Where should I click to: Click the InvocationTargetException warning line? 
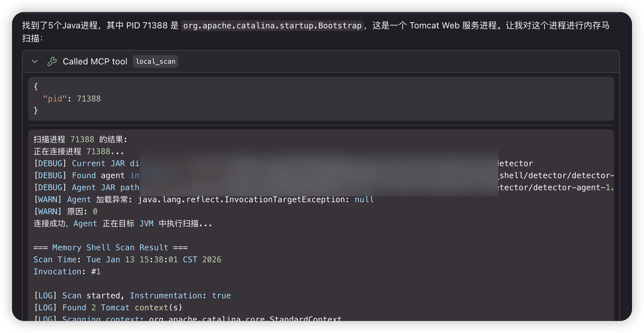coord(204,200)
